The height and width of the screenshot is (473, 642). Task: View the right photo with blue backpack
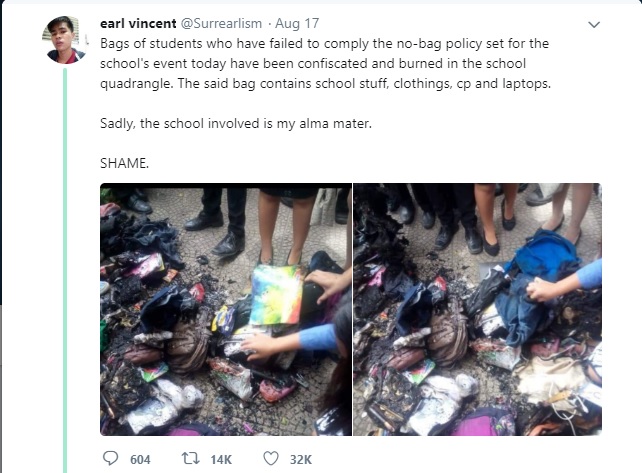pos(477,309)
